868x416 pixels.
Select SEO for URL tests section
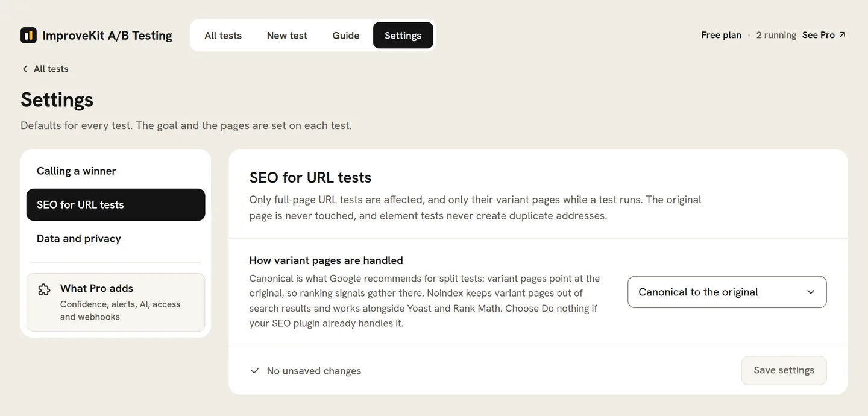pos(116,204)
